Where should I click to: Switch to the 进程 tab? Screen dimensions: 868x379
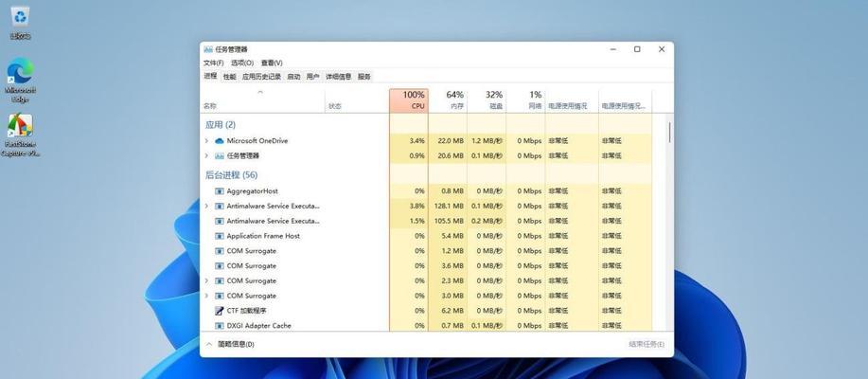click(x=210, y=76)
